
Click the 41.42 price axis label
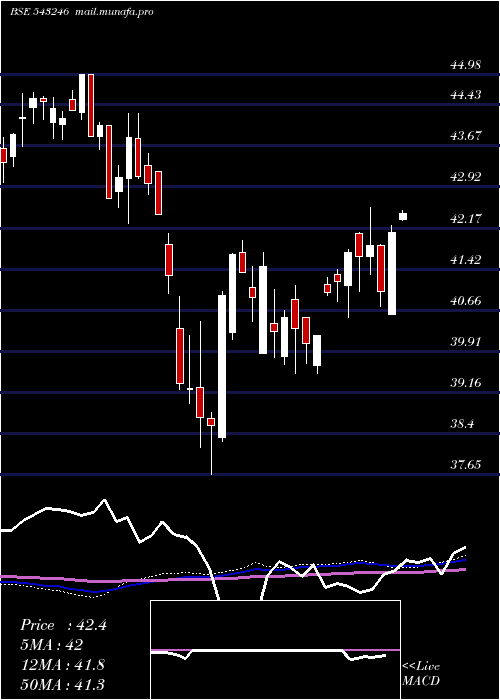click(x=466, y=259)
